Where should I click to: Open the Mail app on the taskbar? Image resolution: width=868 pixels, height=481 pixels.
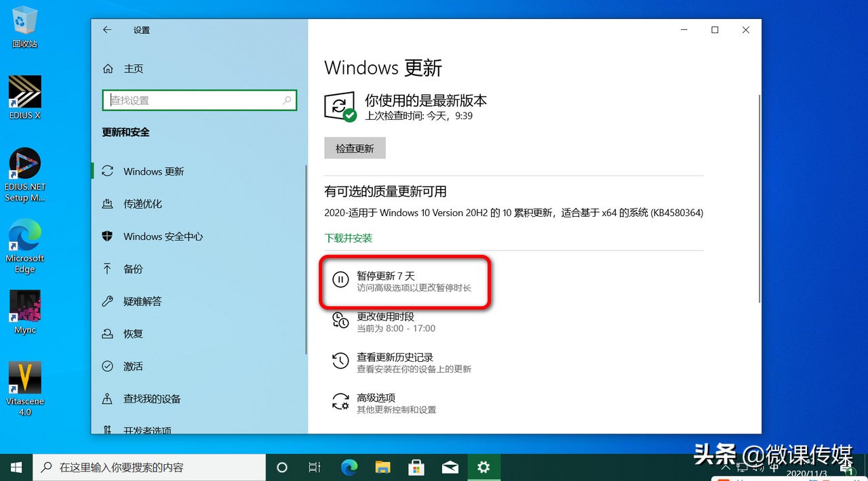[450, 467]
